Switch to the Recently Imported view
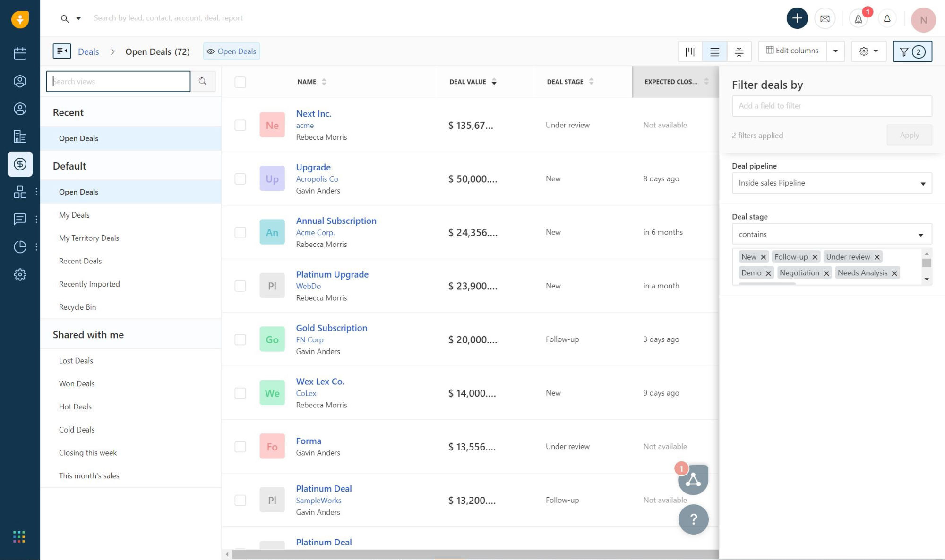The image size is (945, 560). [89, 284]
